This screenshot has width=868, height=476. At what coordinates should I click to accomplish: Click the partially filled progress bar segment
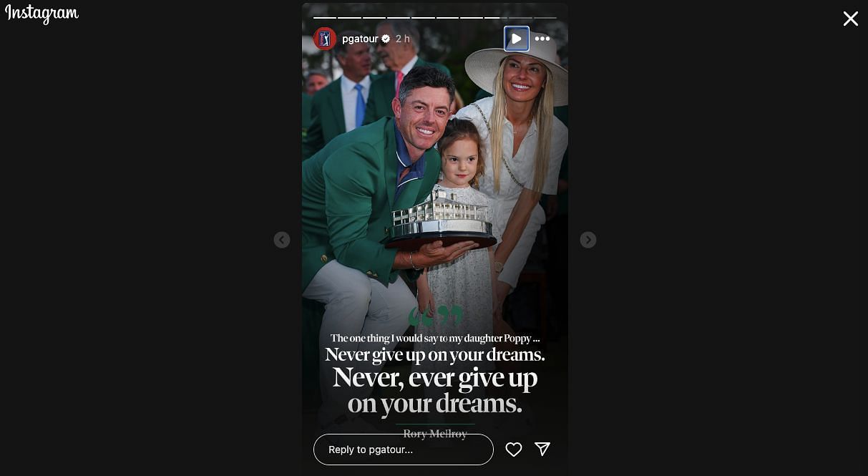[x=496, y=18]
